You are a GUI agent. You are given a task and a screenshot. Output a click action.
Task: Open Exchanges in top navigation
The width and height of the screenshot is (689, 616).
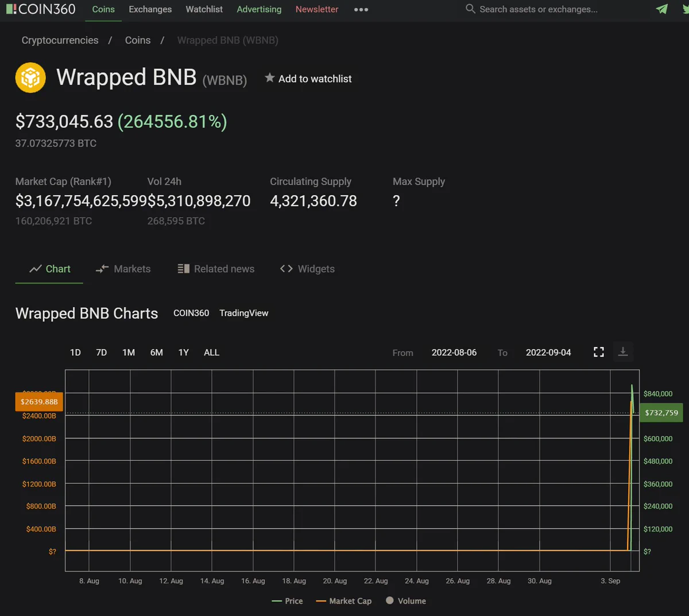click(x=150, y=9)
